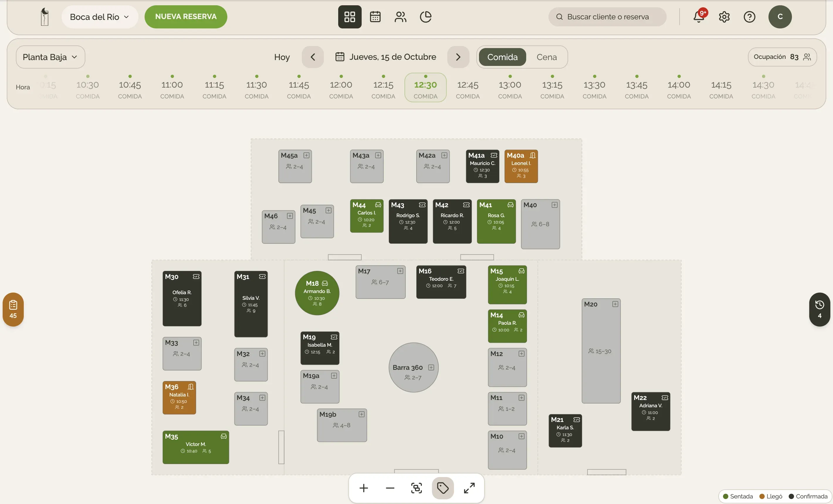The image size is (833, 504).
Task: Select the Comida service toggle
Action: 502,57
